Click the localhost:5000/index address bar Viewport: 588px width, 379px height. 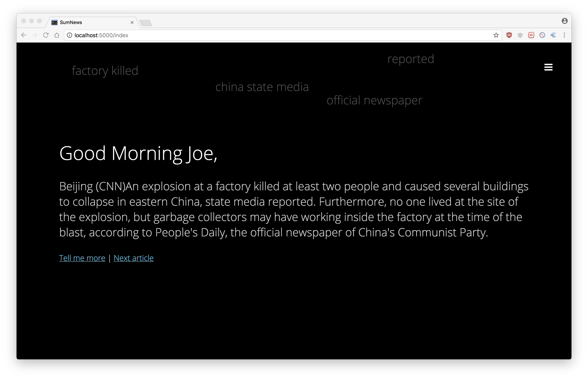(x=271, y=35)
